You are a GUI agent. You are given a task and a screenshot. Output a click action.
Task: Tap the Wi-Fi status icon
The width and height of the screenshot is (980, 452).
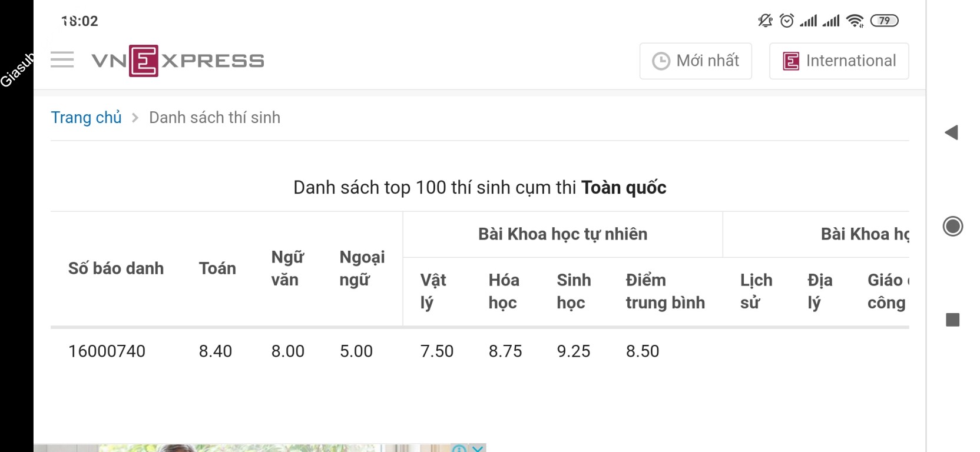click(854, 21)
